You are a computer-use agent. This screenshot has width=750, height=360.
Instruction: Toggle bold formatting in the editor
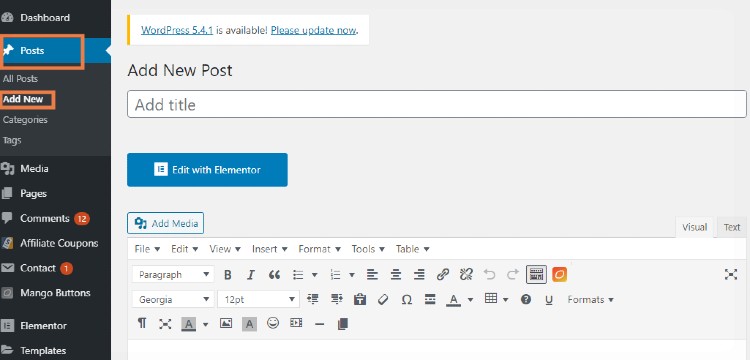pos(228,275)
